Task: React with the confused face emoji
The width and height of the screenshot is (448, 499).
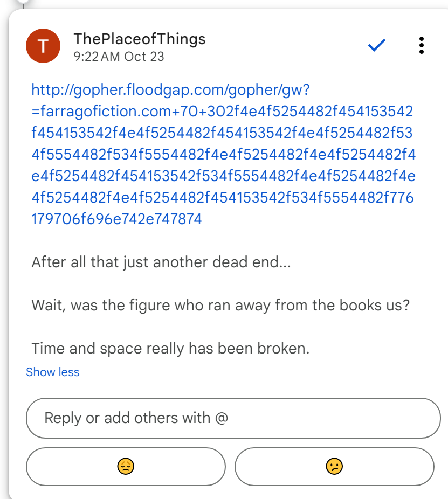Action: pyautogui.click(x=334, y=466)
